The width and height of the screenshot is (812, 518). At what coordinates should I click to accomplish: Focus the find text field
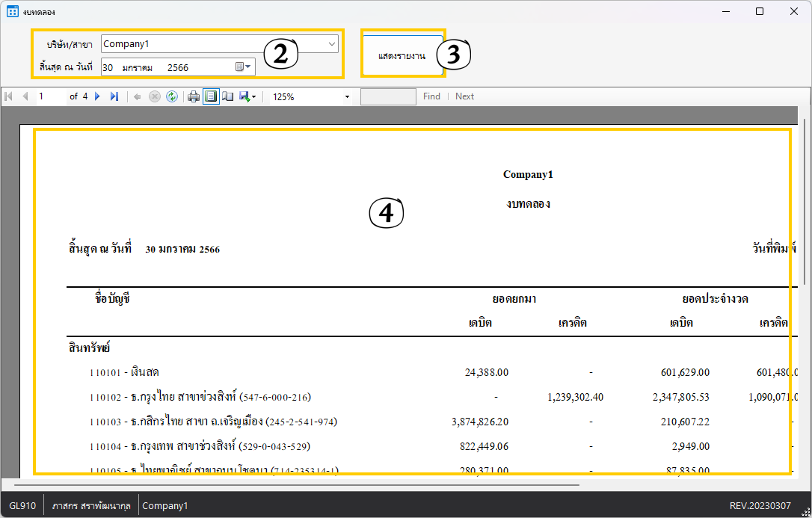(388, 96)
